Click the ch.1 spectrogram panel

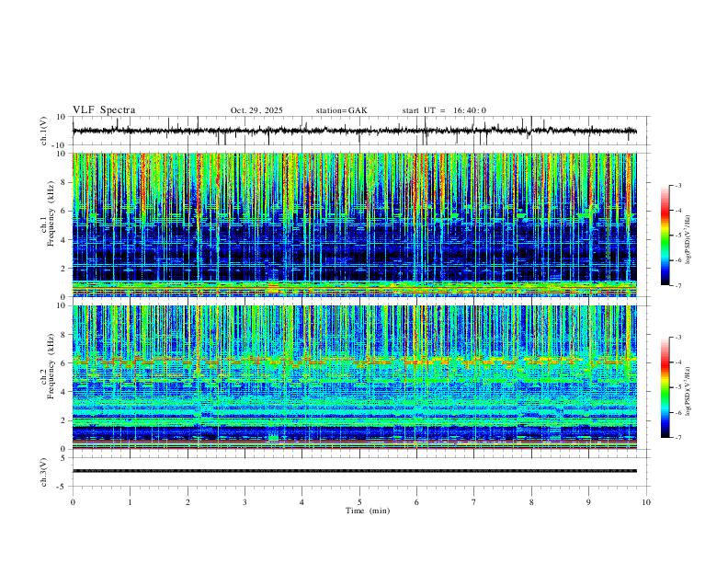click(354, 224)
